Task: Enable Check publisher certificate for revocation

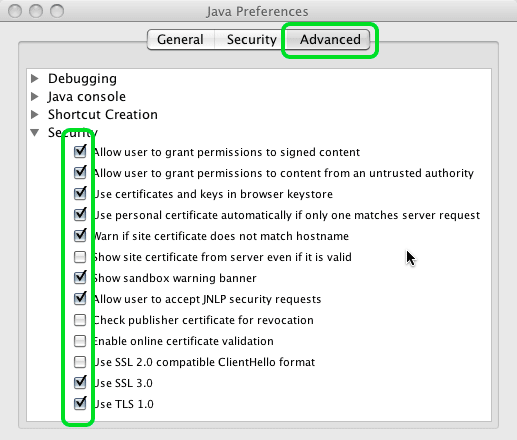Action: click(80, 320)
